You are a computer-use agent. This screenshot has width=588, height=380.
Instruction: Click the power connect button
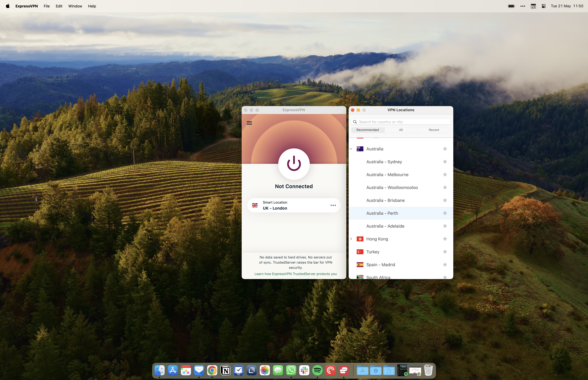294,164
